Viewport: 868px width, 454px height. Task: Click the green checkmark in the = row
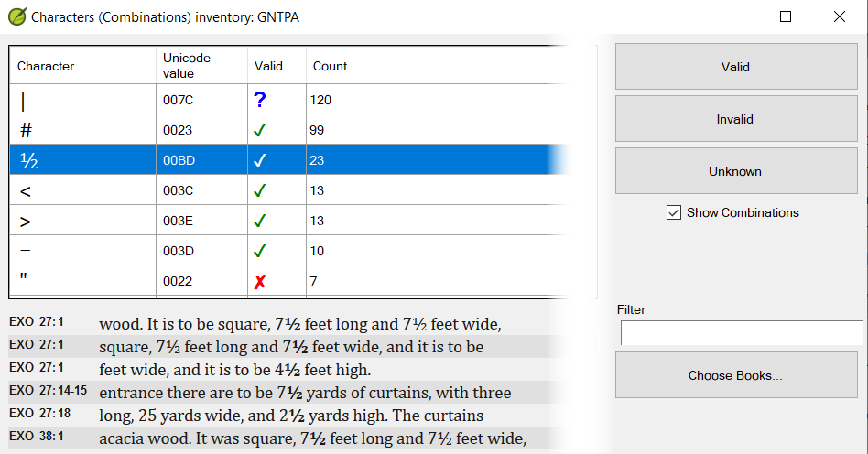click(260, 251)
